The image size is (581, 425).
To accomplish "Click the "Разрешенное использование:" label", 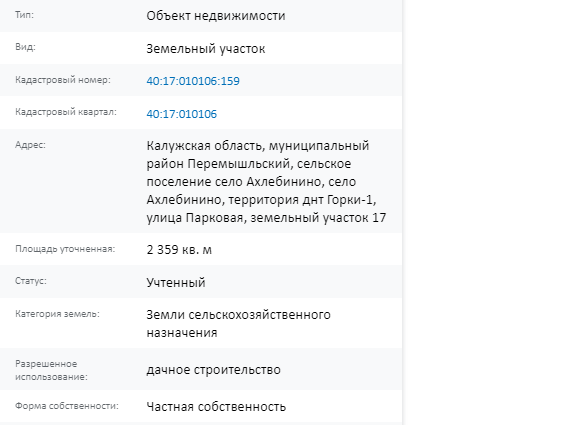I will click(51, 370).
